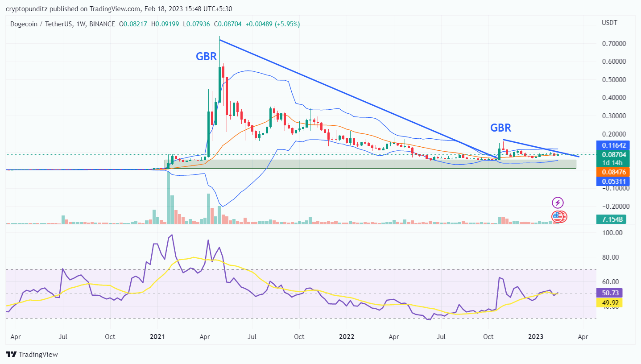Click the 0.40000 price axis label
This screenshot has width=641, height=364.
click(x=613, y=98)
